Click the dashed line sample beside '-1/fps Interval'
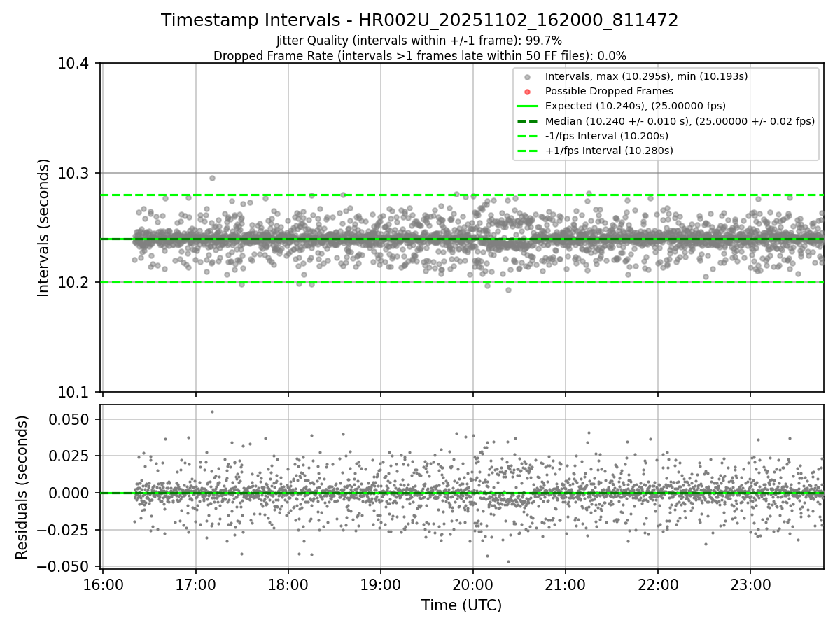 [527, 136]
